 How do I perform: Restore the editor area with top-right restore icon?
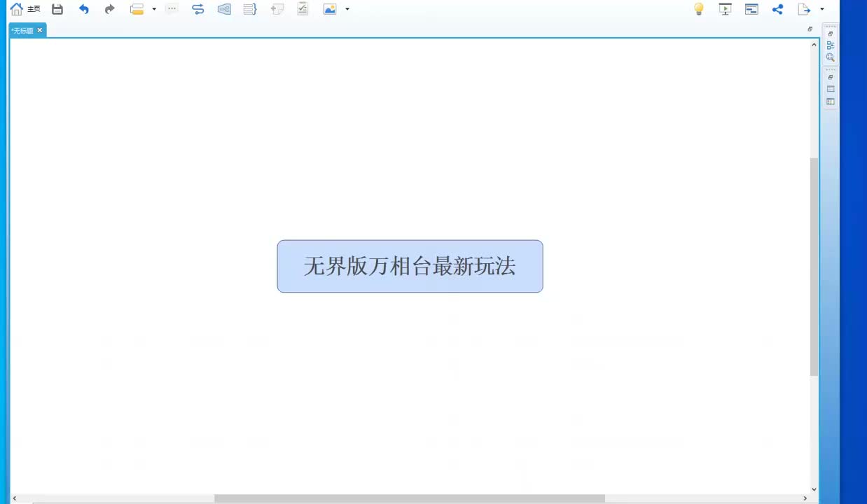pos(810,29)
